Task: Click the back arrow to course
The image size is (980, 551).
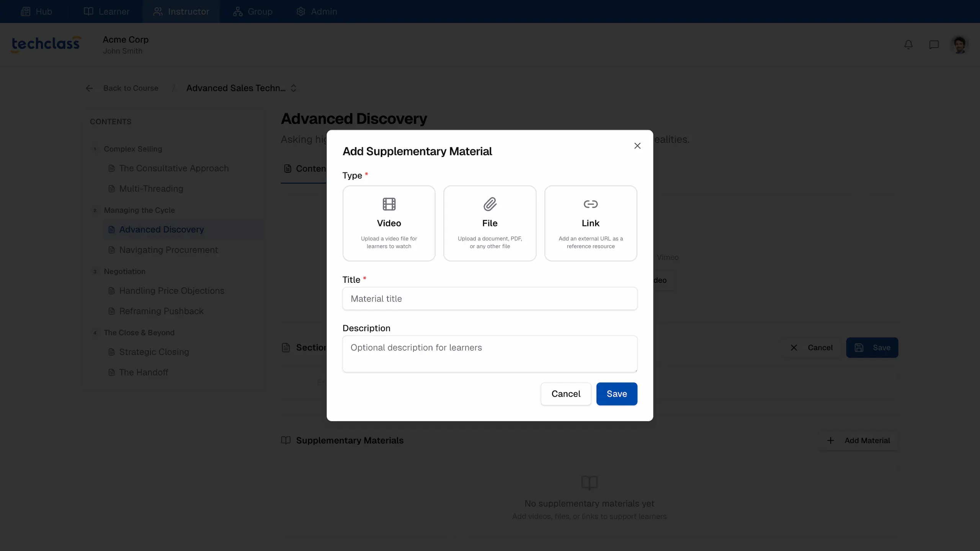Action: (89, 88)
